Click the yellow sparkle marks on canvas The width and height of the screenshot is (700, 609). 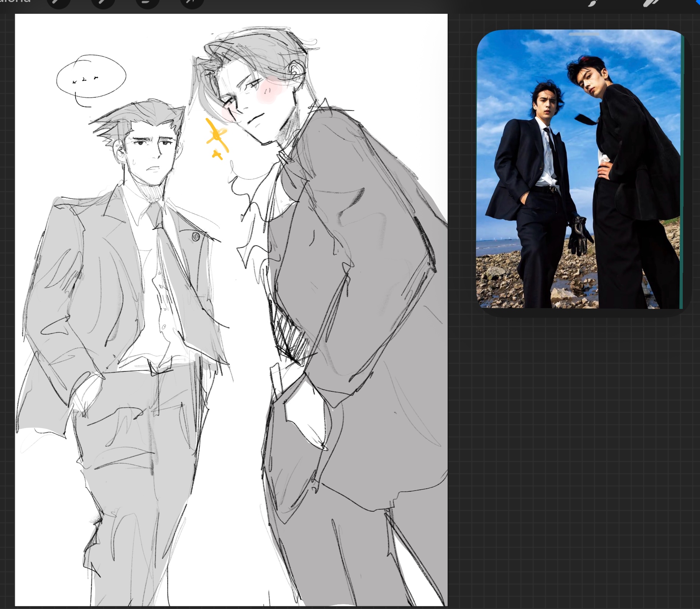point(217,137)
